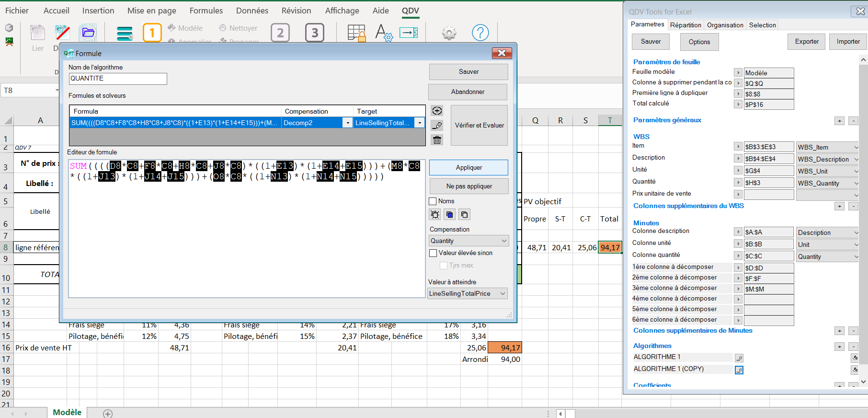
Task: Open the WBS_Item dropdown
Action: click(x=827, y=147)
